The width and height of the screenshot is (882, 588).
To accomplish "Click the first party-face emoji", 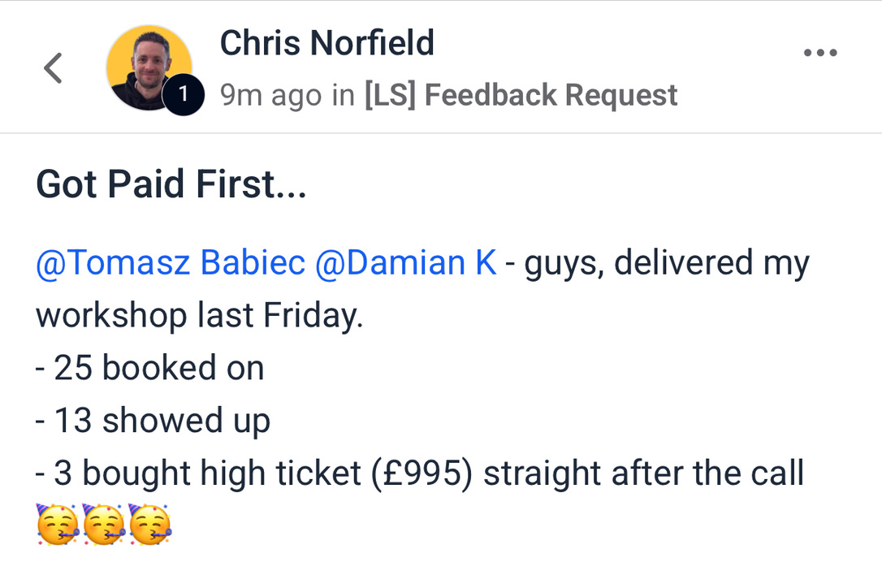I will coord(57,524).
